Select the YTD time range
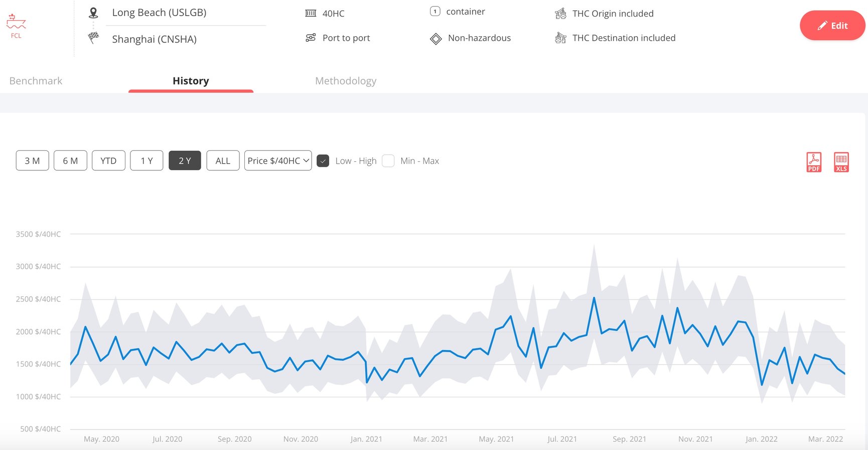This screenshot has height=450, width=868. tap(108, 161)
